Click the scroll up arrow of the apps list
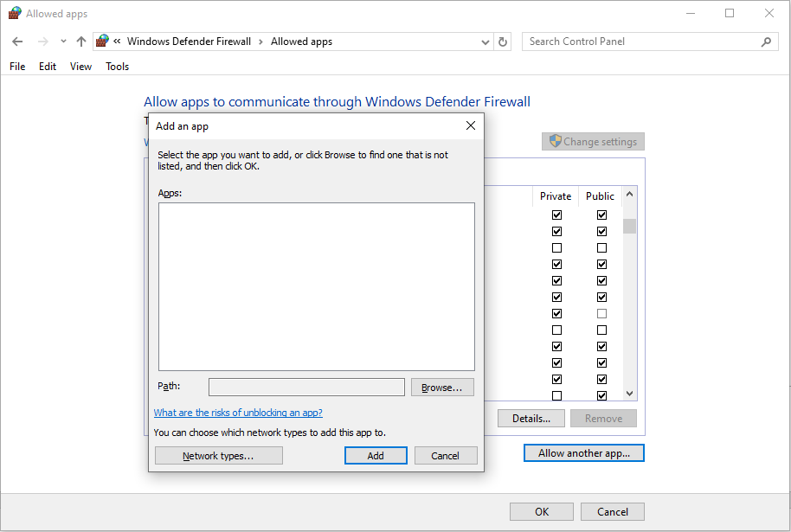The image size is (791, 532). pos(629,194)
